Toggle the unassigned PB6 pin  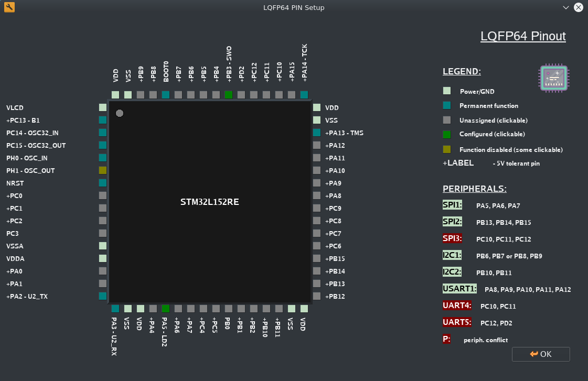coord(191,95)
